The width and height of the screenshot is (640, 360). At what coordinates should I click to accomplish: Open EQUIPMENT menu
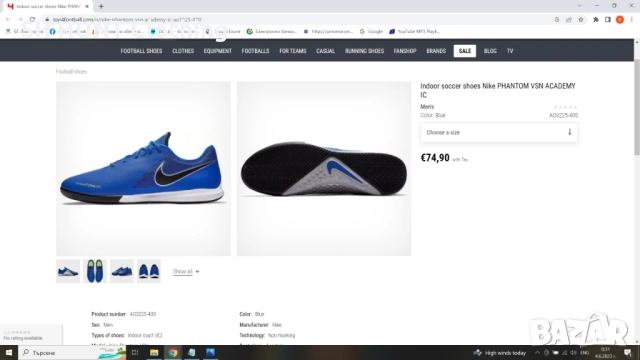click(218, 51)
